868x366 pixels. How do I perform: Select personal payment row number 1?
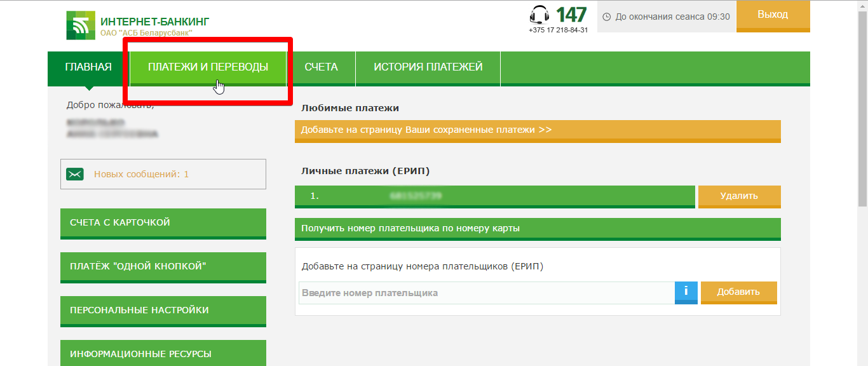tap(494, 196)
